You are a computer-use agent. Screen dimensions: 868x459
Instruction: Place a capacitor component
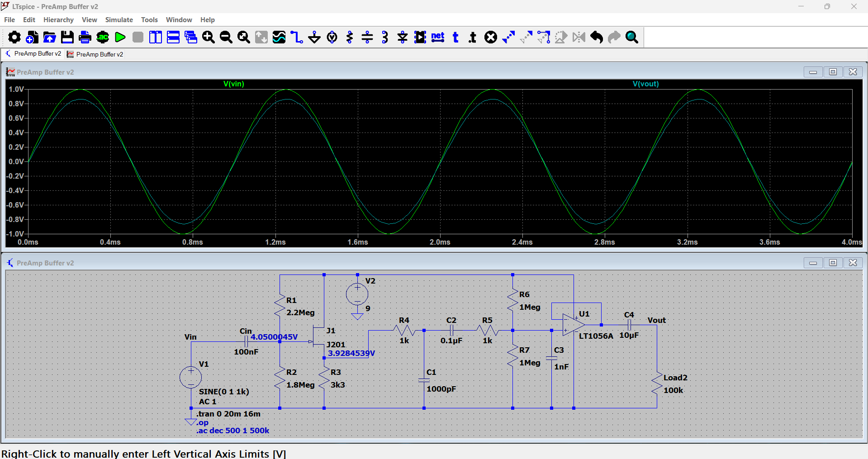[367, 37]
